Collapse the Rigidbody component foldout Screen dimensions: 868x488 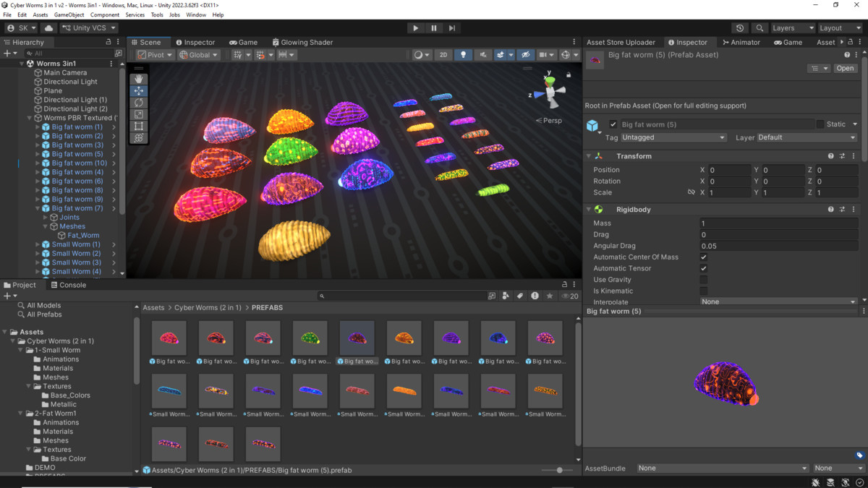(x=588, y=210)
